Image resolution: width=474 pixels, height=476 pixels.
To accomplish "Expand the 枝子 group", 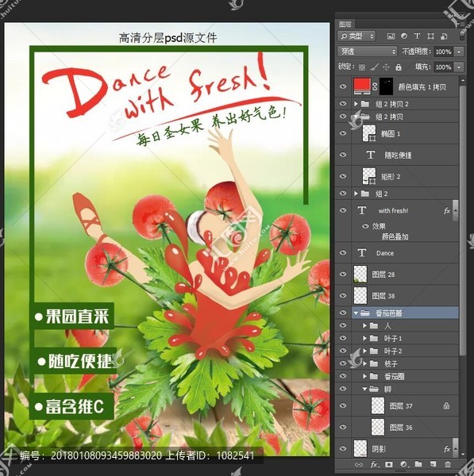I will tap(365, 363).
